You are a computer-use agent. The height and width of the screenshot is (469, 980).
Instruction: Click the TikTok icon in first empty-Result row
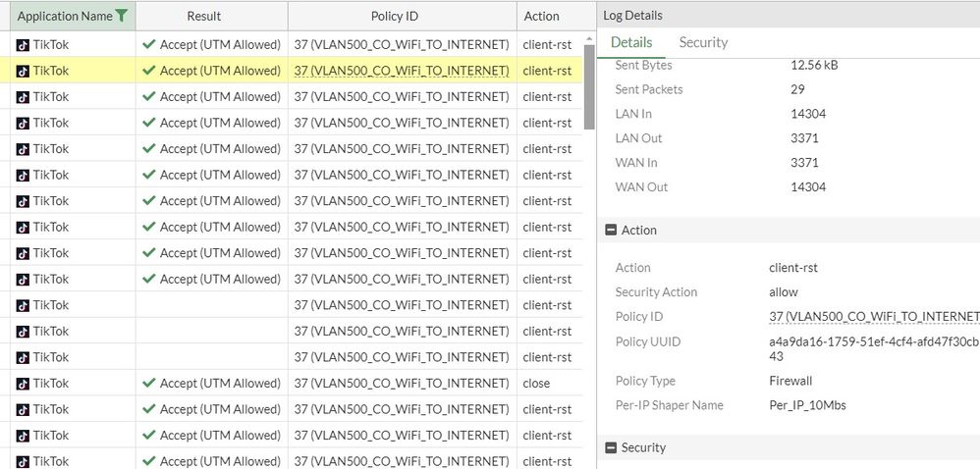(24, 305)
